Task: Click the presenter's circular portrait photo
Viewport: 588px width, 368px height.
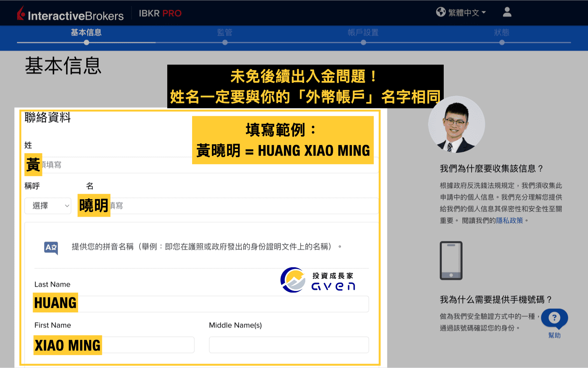Action: [456, 125]
